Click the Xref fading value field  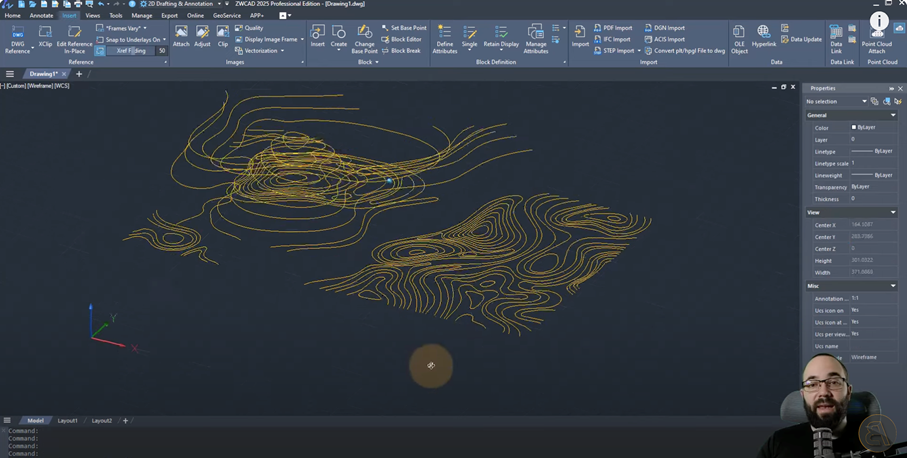pos(161,51)
